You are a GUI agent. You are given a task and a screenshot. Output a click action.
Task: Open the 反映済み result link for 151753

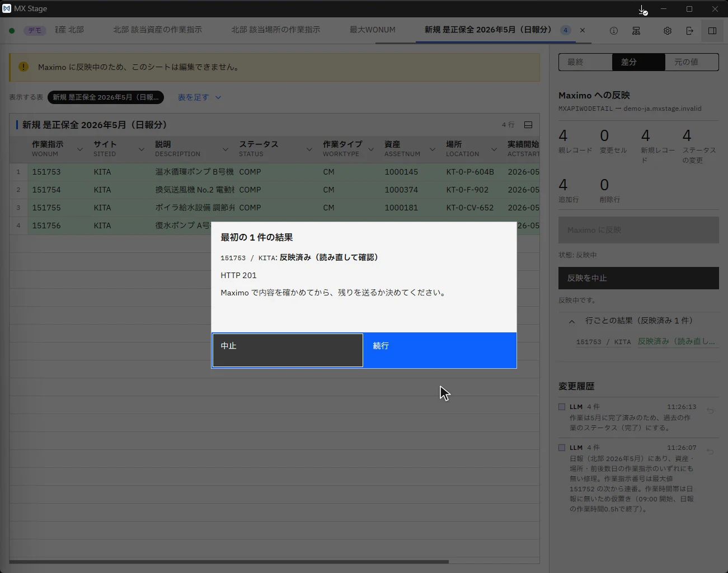point(677,341)
